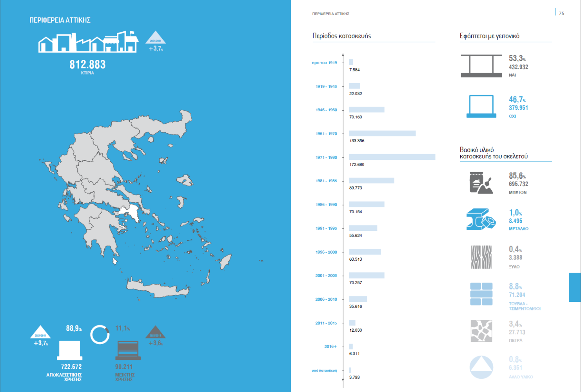Select the metal beam and nut icon
The width and height of the screenshot is (581, 392).
pyautogui.click(x=481, y=219)
